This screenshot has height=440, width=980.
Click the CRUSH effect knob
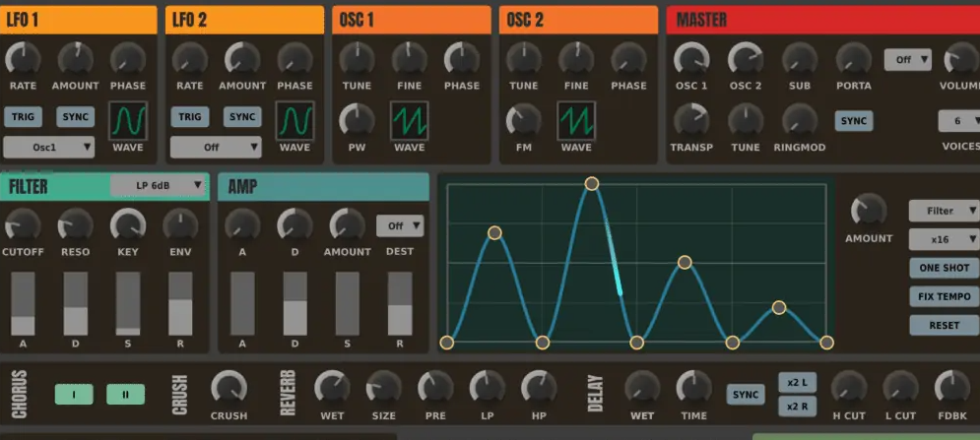[229, 387]
